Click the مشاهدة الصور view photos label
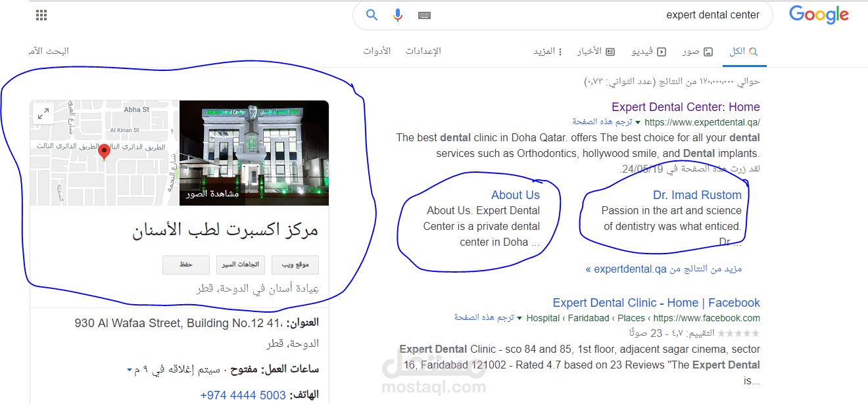The height and width of the screenshot is (404, 868). 212,194
